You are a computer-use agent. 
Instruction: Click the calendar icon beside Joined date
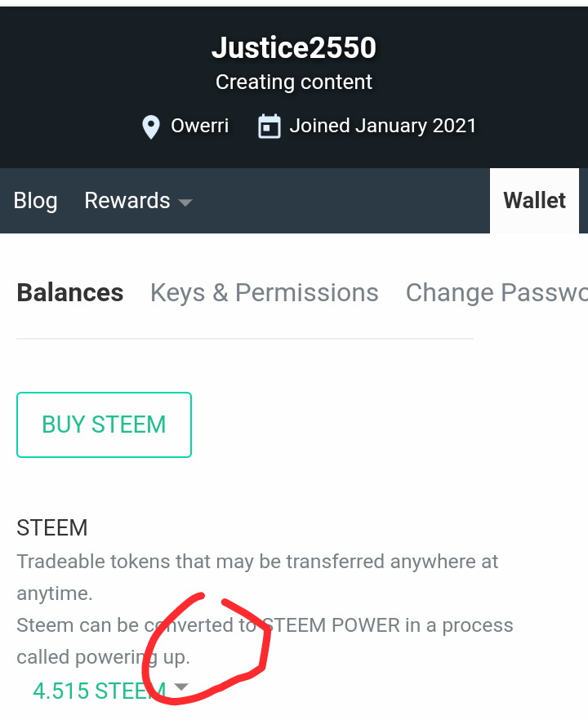(269, 127)
